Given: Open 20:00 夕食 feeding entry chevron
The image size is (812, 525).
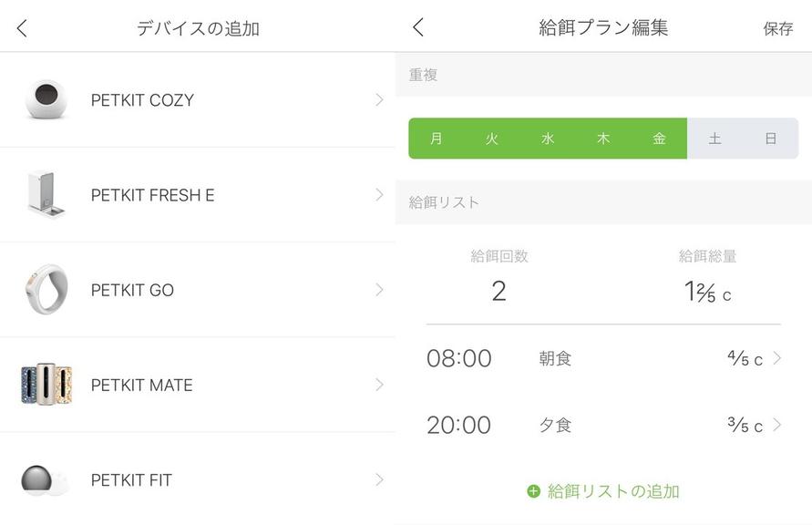Looking at the screenshot, I should click(777, 425).
